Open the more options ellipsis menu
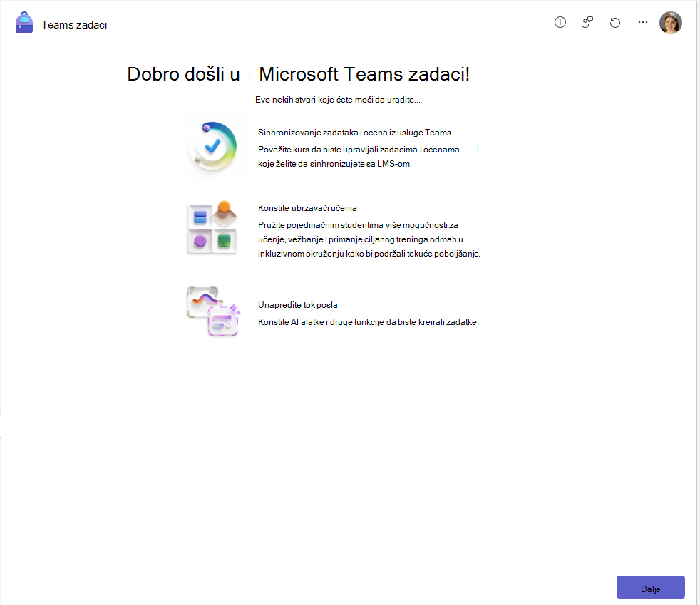The image size is (700, 605). click(x=643, y=22)
